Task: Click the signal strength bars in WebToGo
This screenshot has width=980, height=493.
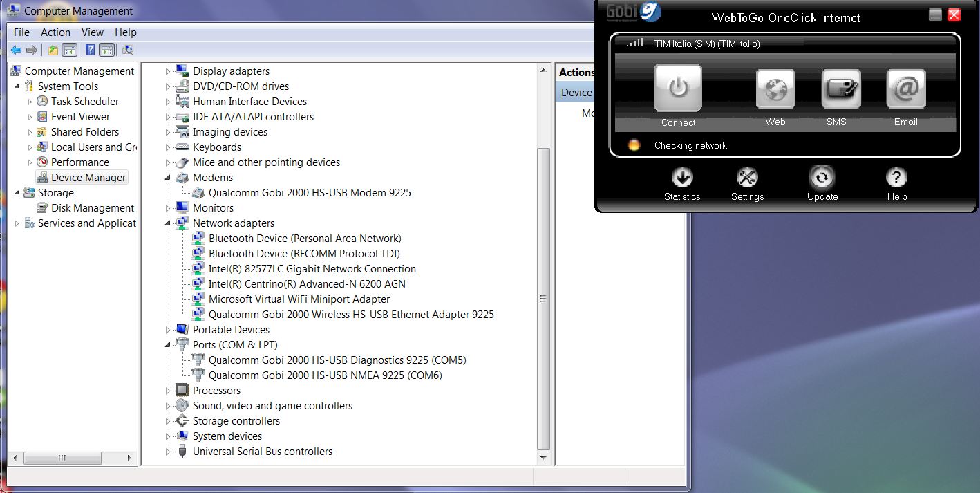Action: [635, 43]
